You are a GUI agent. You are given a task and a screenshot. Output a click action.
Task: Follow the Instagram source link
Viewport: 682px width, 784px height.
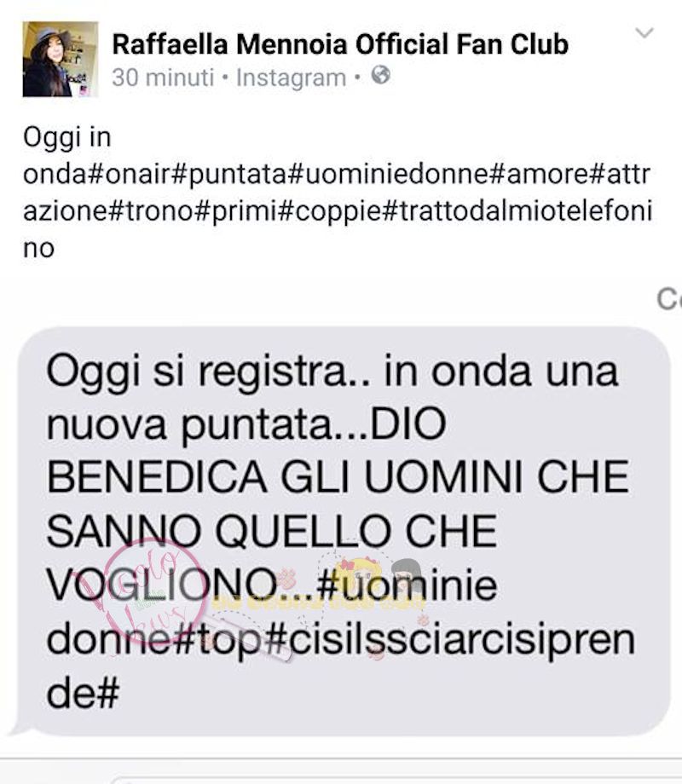click(x=291, y=78)
